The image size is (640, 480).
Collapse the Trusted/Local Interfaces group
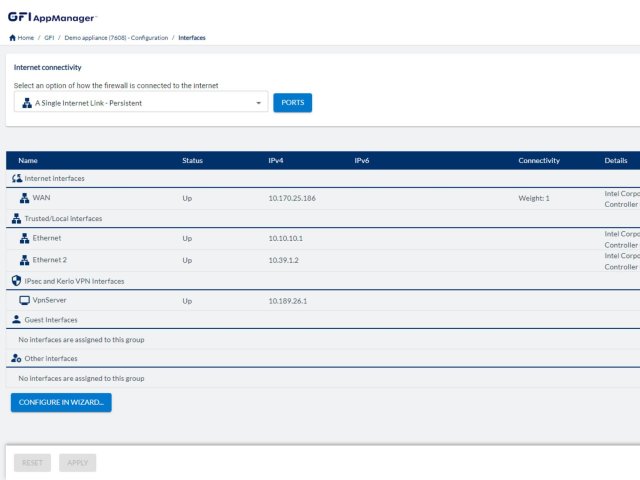point(63,218)
